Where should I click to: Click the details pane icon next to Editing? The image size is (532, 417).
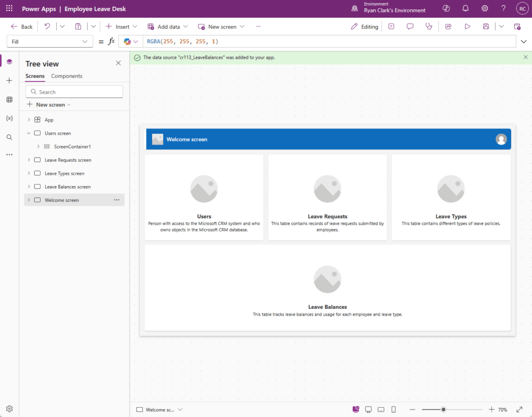(391, 27)
